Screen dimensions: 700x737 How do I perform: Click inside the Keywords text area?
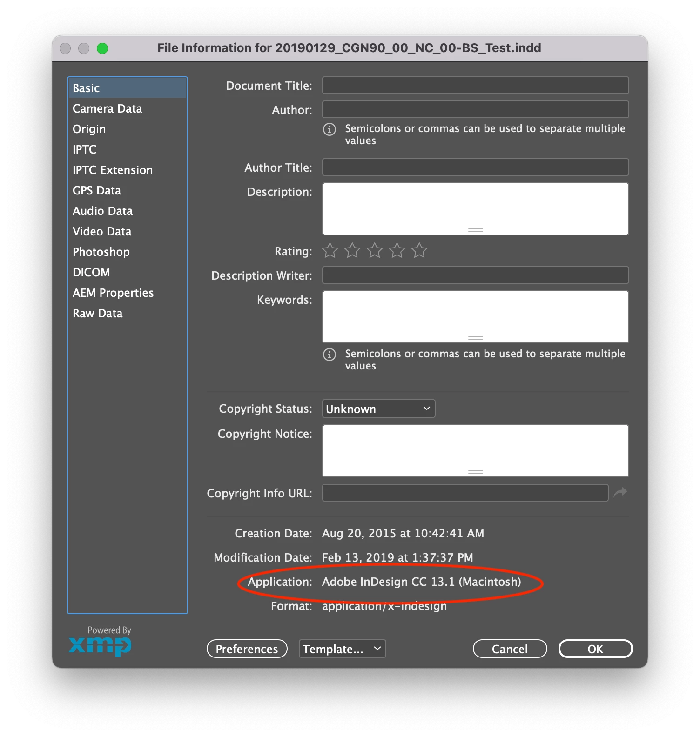tap(476, 316)
